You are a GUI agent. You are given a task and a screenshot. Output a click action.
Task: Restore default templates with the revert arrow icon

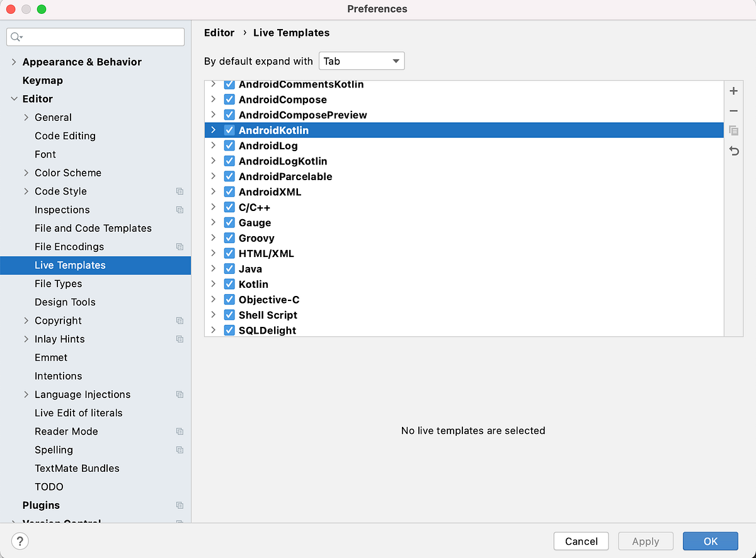tap(733, 151)
